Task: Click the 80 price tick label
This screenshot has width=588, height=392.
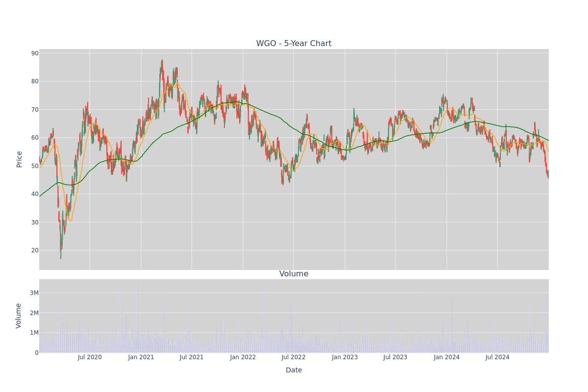Action: (x=35, y=81)
